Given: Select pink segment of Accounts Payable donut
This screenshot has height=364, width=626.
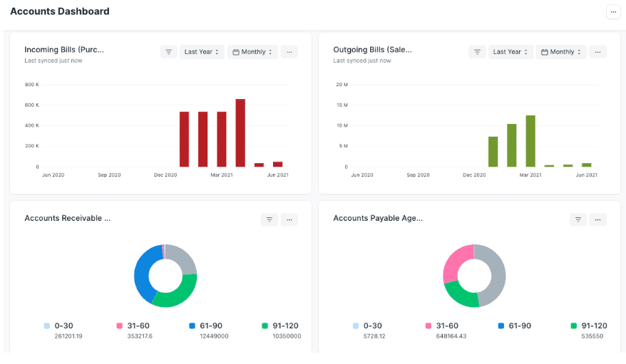Looking at the screenshot, I should [x=457, y=261].
